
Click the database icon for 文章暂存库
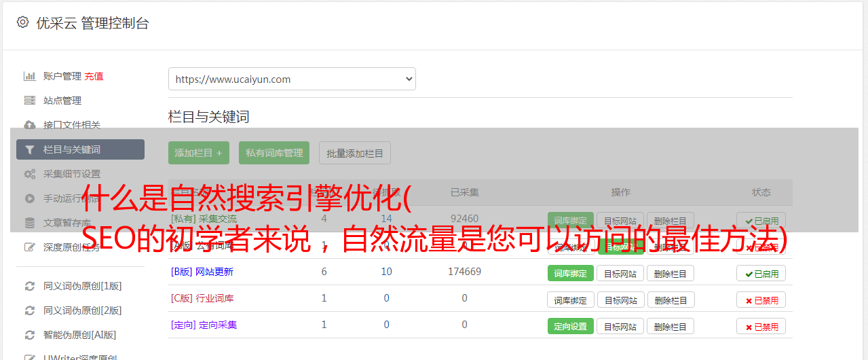click(x=29, y=223)
